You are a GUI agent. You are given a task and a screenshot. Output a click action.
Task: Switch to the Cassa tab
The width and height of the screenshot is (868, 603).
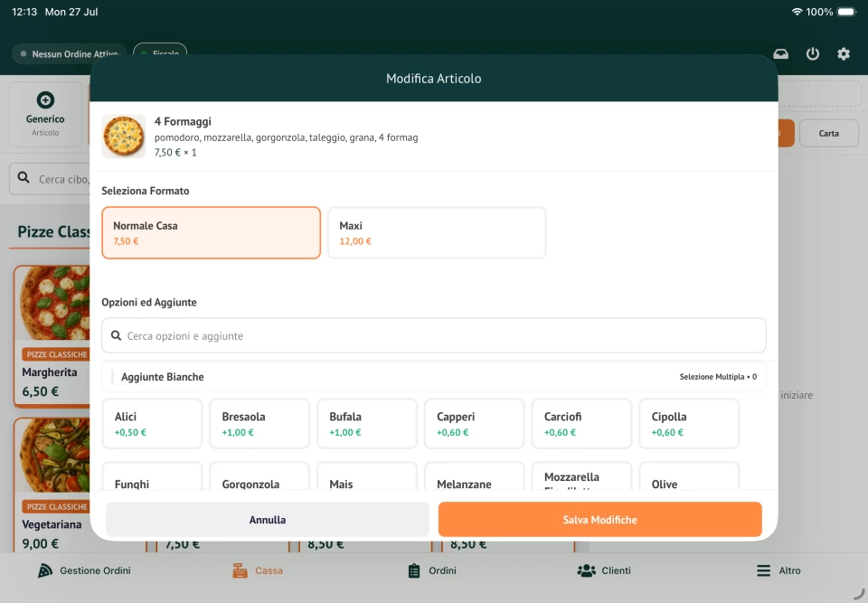click(258, 570)
